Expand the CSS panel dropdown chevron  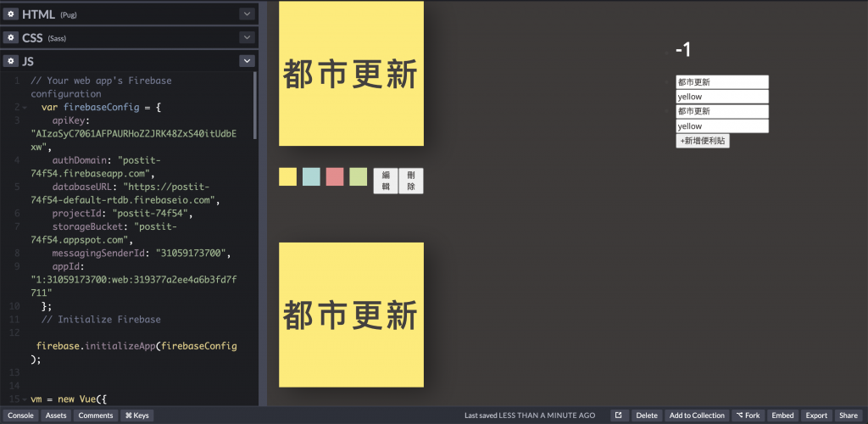(x=247, y=37)
